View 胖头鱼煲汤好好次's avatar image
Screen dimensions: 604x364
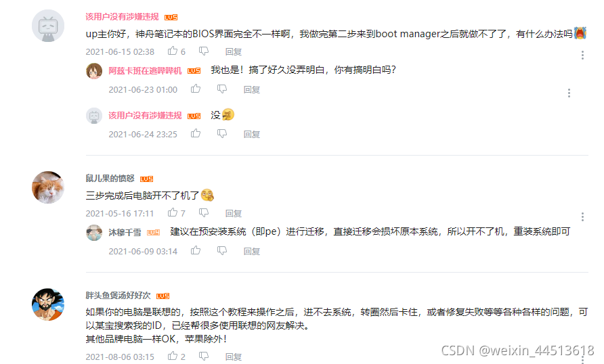pos(48,304)
